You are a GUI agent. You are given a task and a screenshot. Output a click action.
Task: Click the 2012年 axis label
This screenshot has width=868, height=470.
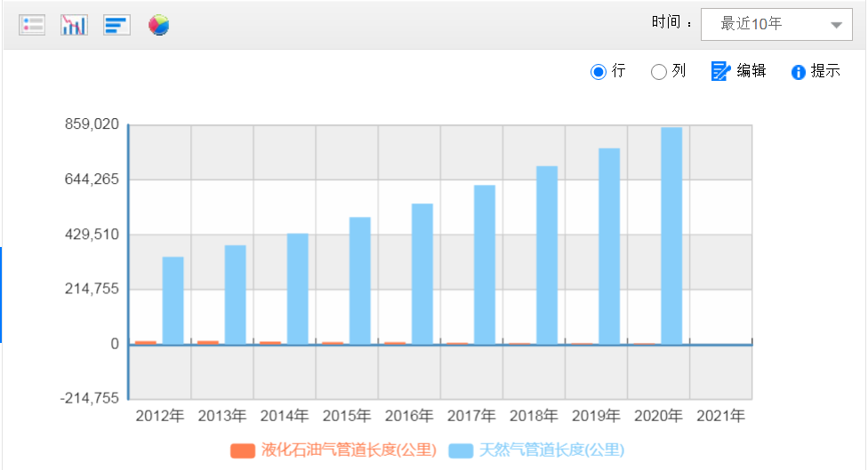[x=160, y=416]
